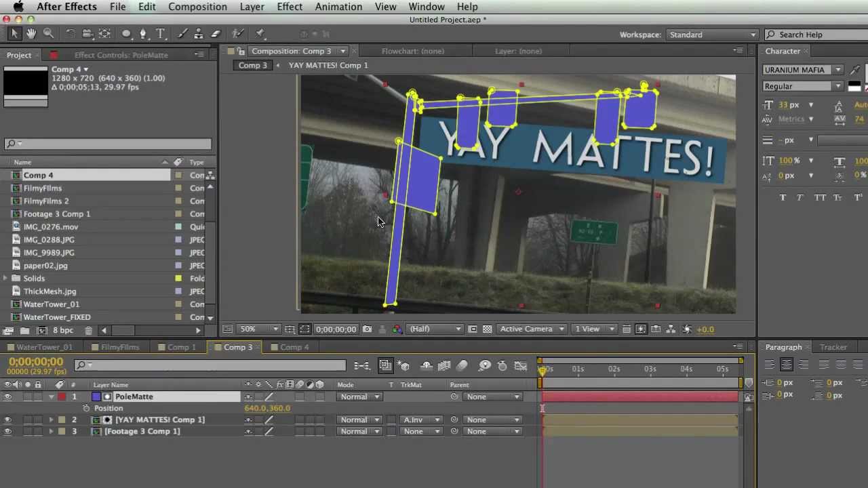
Task: Select the Zoom magnifier tool
Action: [x=49, y=34]
